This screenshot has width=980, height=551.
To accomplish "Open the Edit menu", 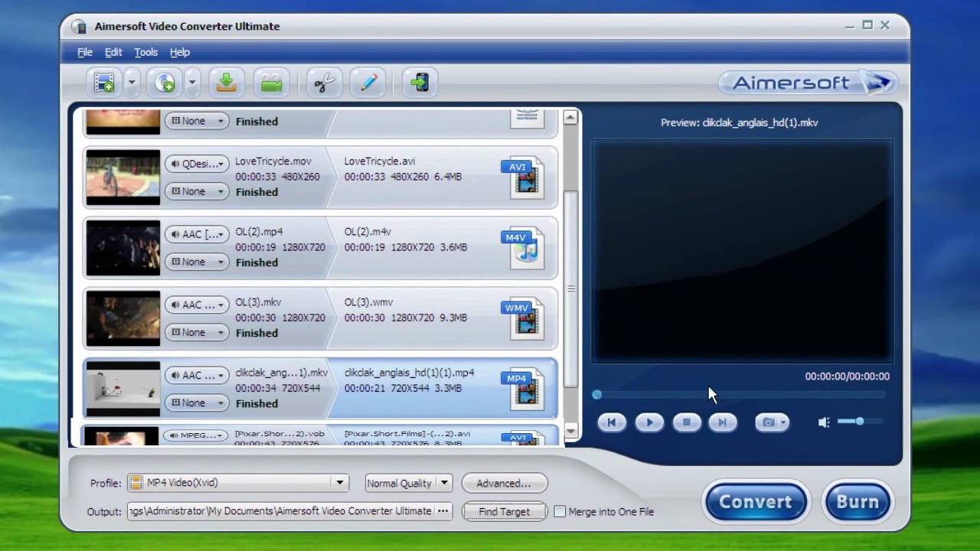I will [x=113, y=52].
